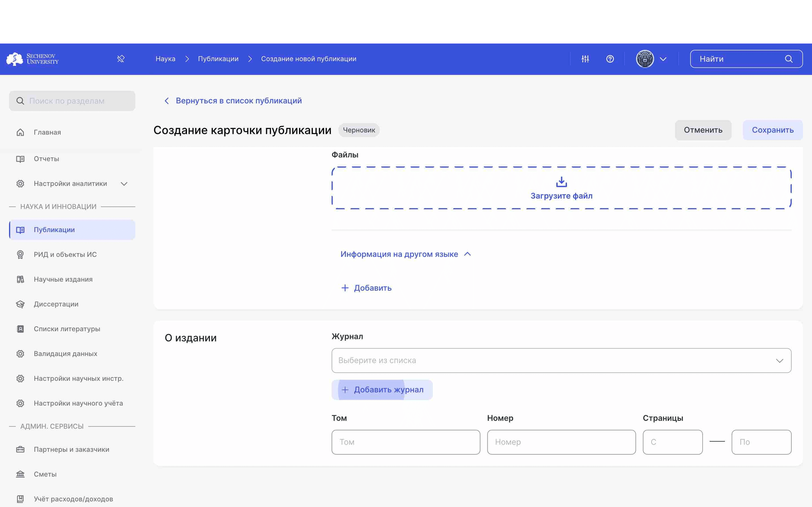Click the dissertations sidebar icon

[20, 304]
